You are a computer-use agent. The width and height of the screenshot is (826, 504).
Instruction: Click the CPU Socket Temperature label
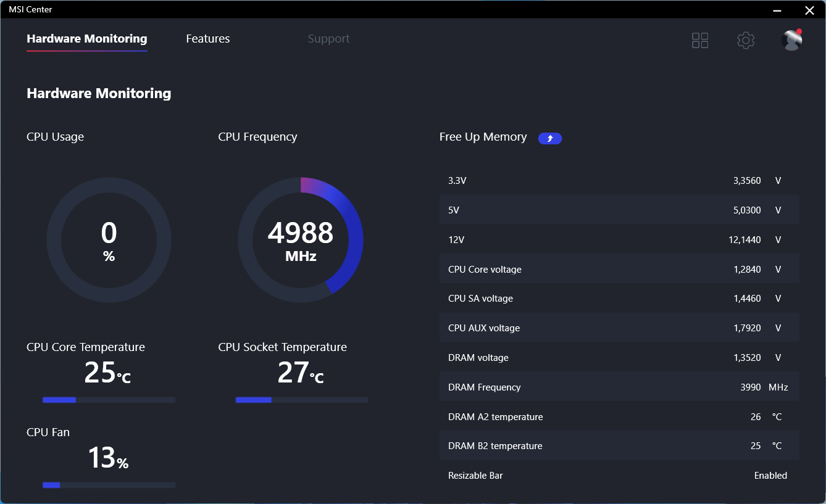[x=283, y=347]
